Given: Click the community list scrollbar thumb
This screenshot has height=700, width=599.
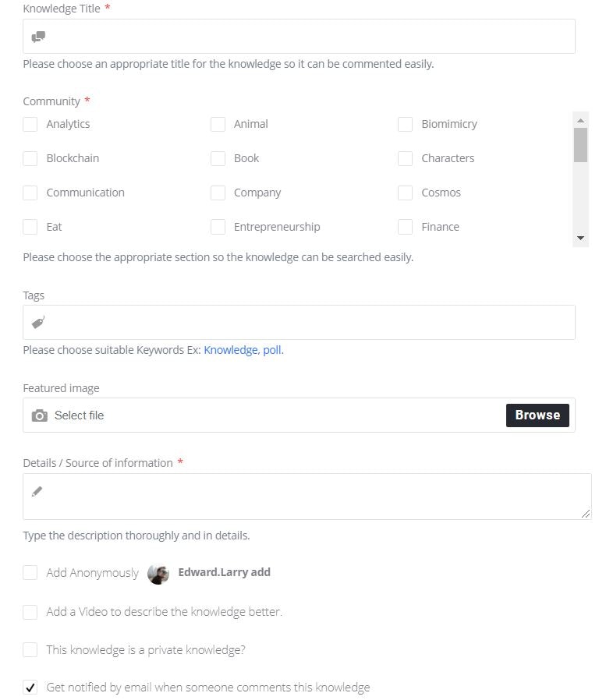Looking at the screenshot, I should tap(580, 145).
